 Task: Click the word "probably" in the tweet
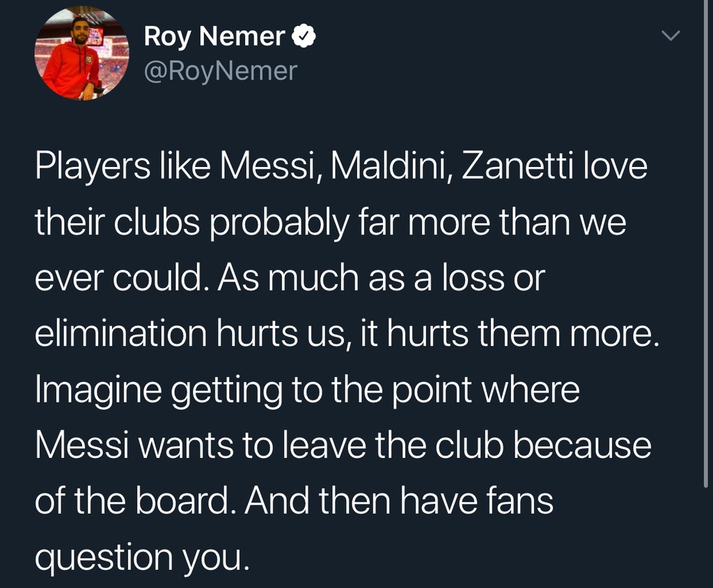pyautogui.click(x=279, y=223)
